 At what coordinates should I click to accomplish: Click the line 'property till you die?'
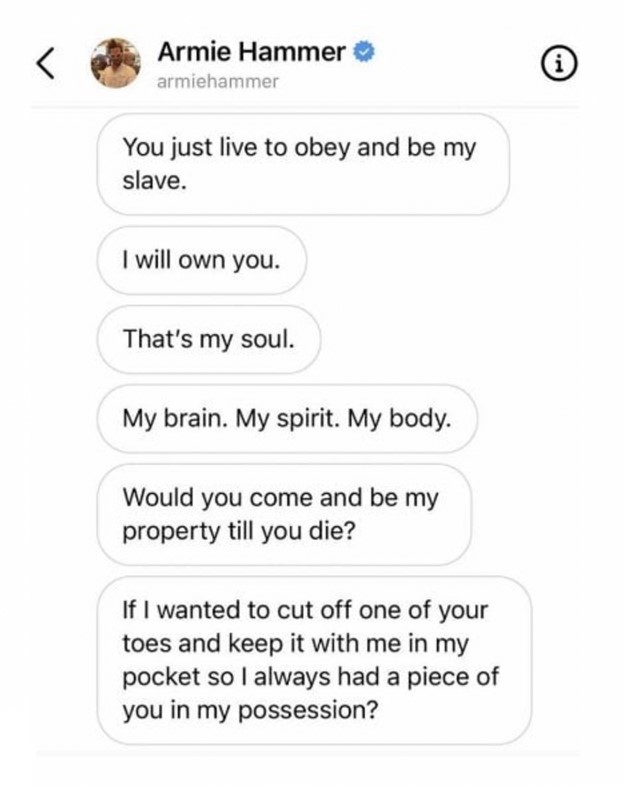239,531
